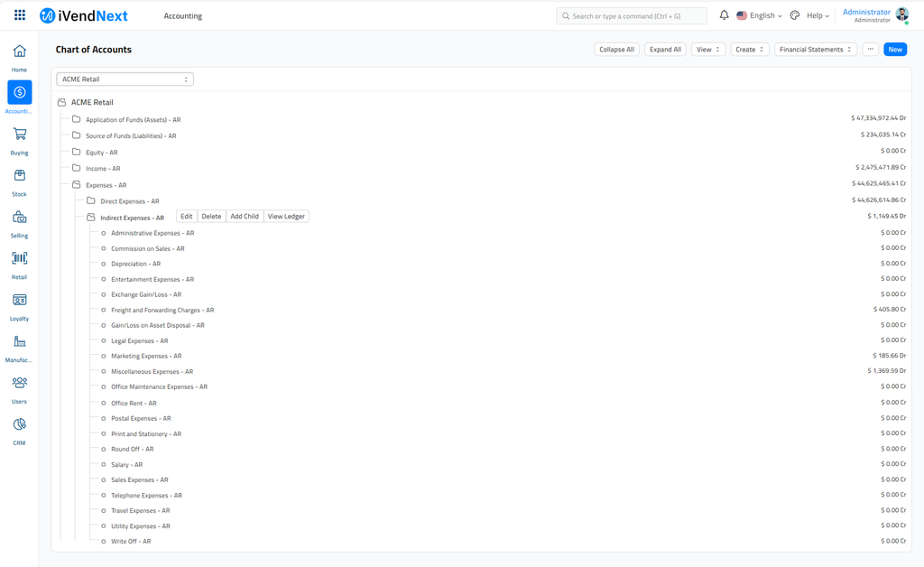
Task: Open the Loyalty module icon
Action: (19, 301)
